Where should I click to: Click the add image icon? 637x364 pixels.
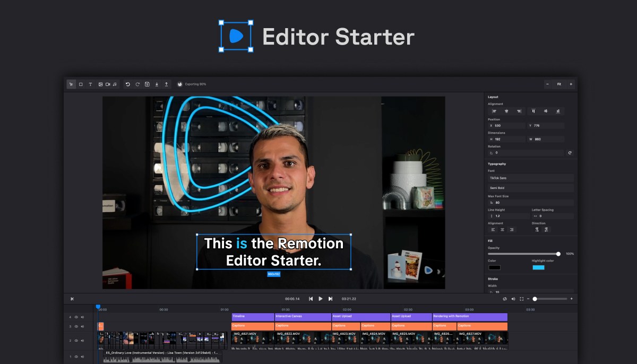(100, 84)
